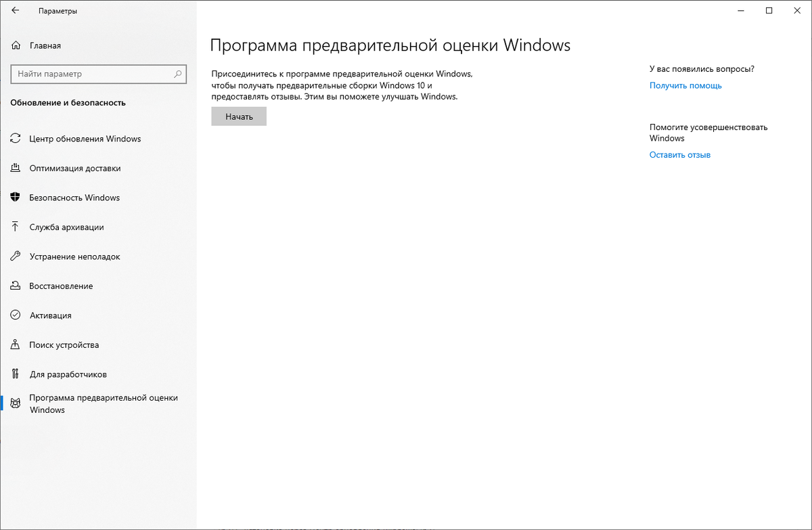Screen dimensions: 812x530
Task: Click the Для разработчиков icon
Action: tap(16, 374)
